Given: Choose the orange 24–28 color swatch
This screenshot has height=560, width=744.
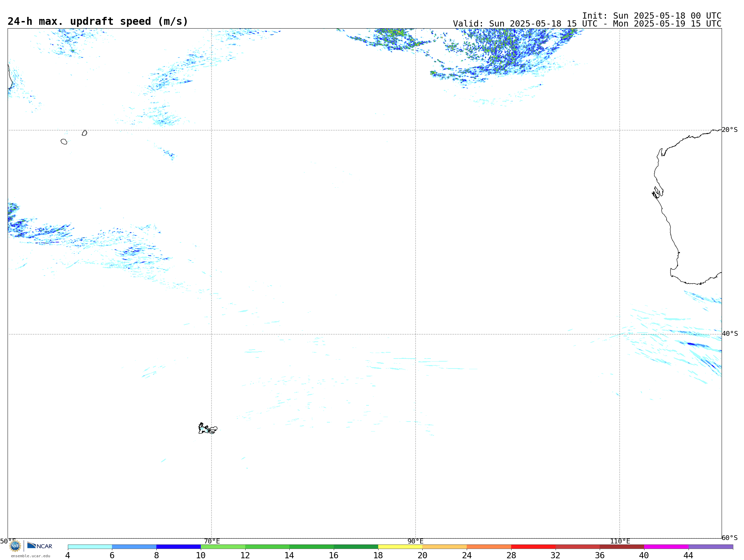Looking at the screenshot, I should pyautogui.click(x=489, y=547).
